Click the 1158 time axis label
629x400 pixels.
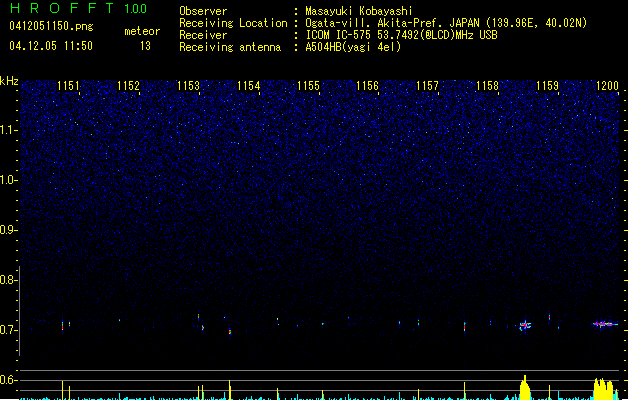(x=487, y=86)
